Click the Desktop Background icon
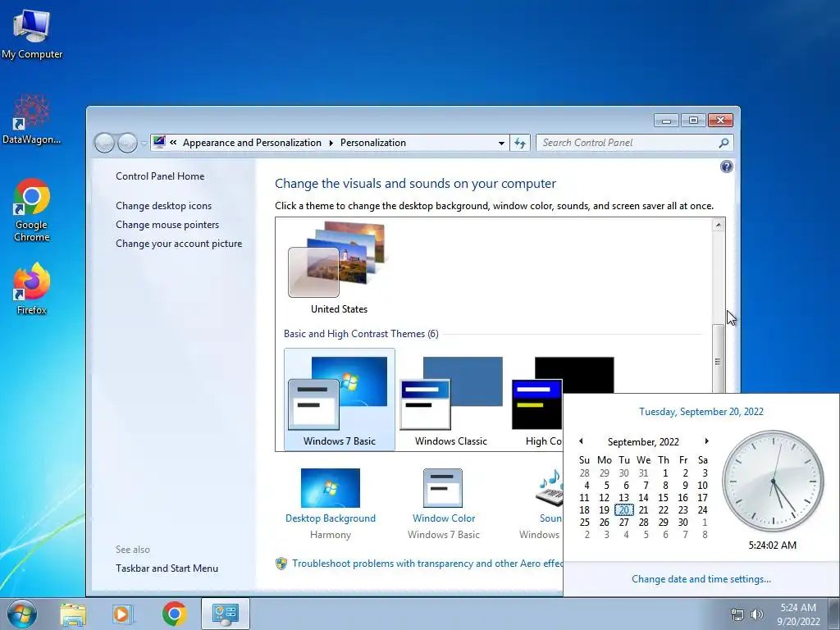 (331, 488)
